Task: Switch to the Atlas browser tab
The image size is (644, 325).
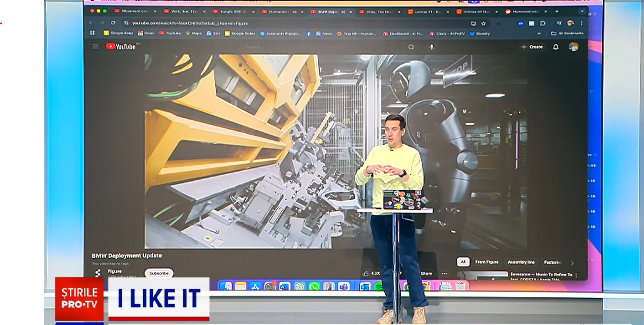Action: [379, 12]
